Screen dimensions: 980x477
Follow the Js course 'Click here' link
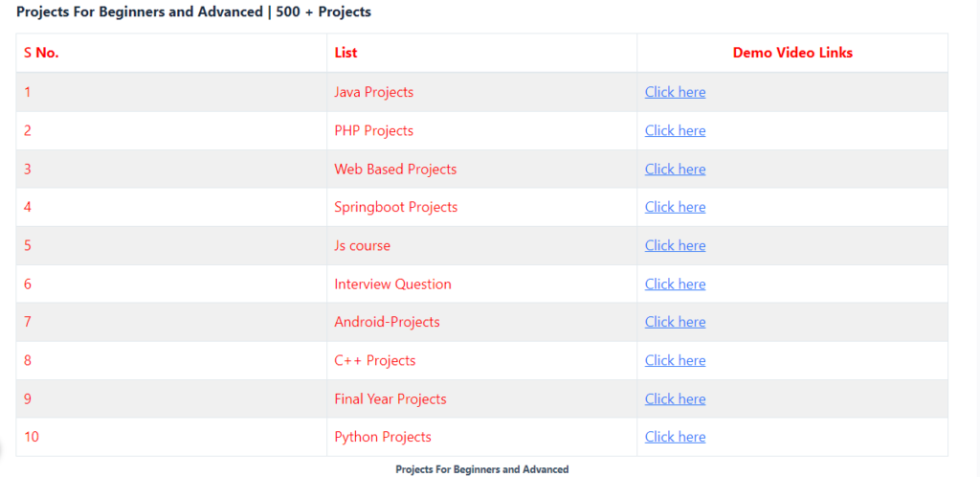point(675,246)
